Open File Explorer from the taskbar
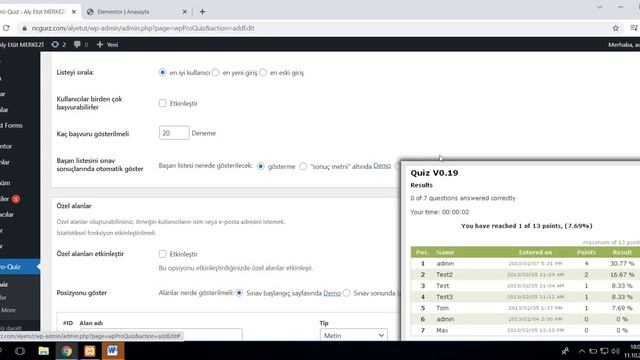The image size is (640, 360). point(43,351)
